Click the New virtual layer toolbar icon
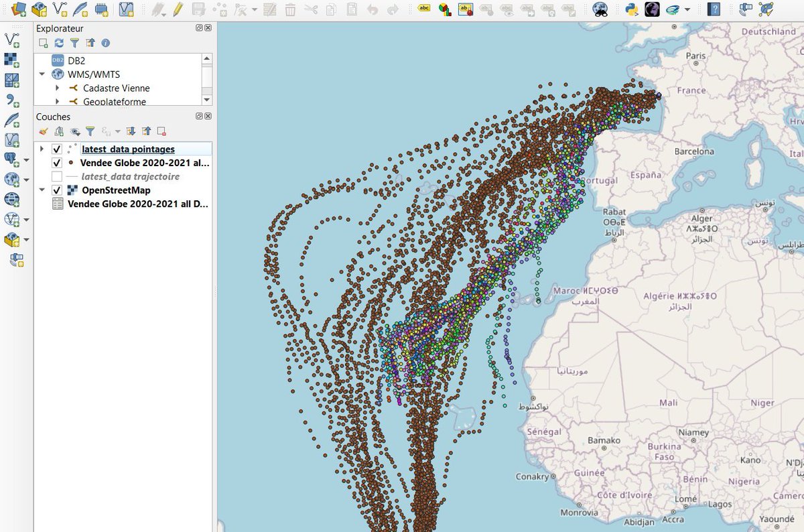Screen dimensions: 804x532 (x=126, y=9)
